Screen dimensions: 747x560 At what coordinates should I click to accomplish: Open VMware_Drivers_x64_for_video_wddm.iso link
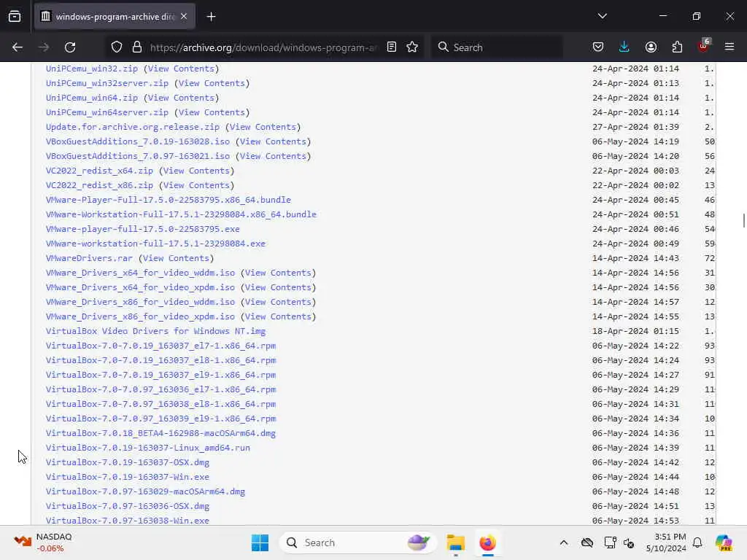(141, 273)
